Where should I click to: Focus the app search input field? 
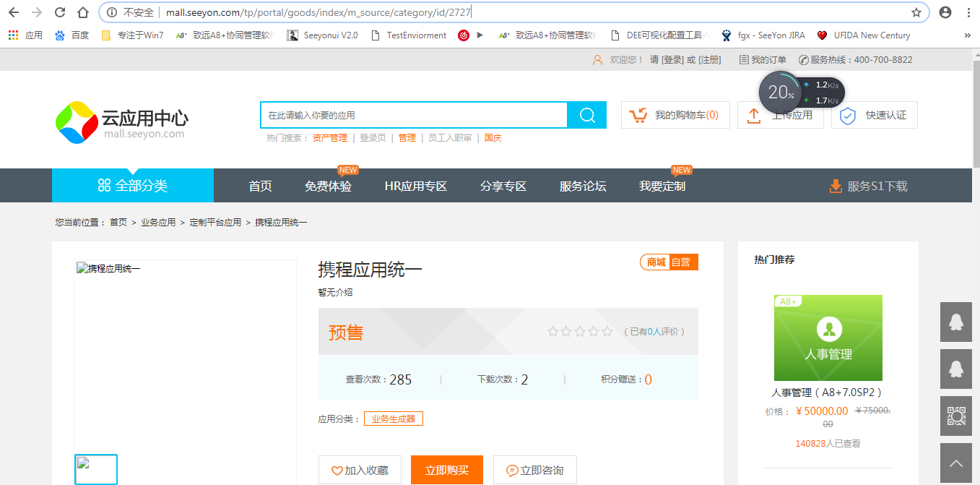pos(414,115)
